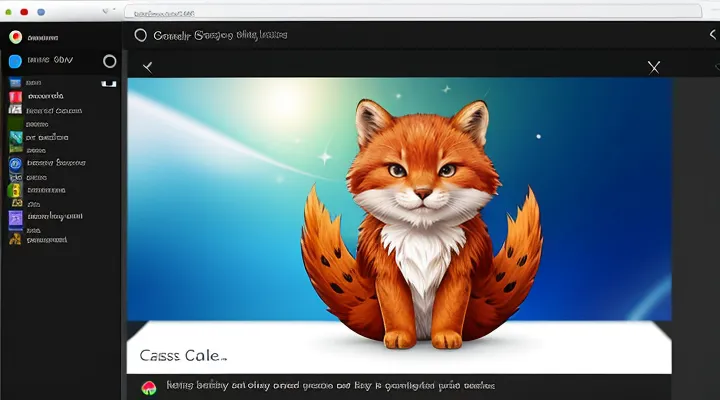Click the yellow-green icon in the sidebar list
The width and height of the screenshot is (720, 400).
click(15, 189)
